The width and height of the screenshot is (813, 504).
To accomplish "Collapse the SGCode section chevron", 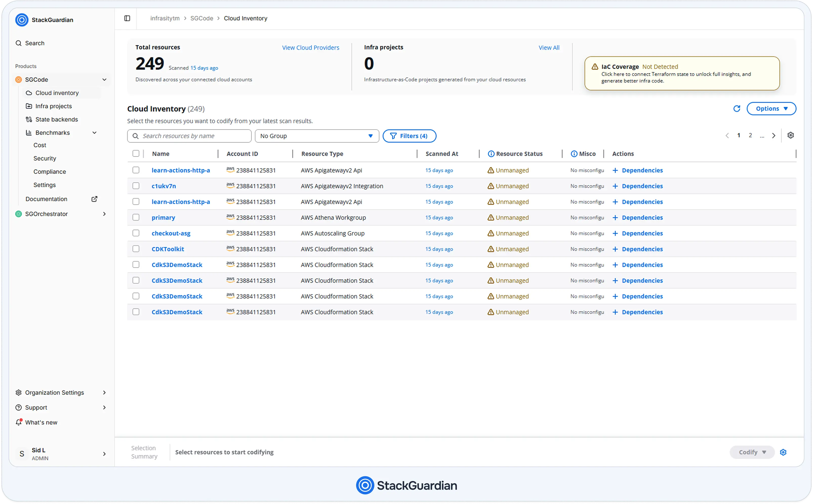I will click(104, 80).
